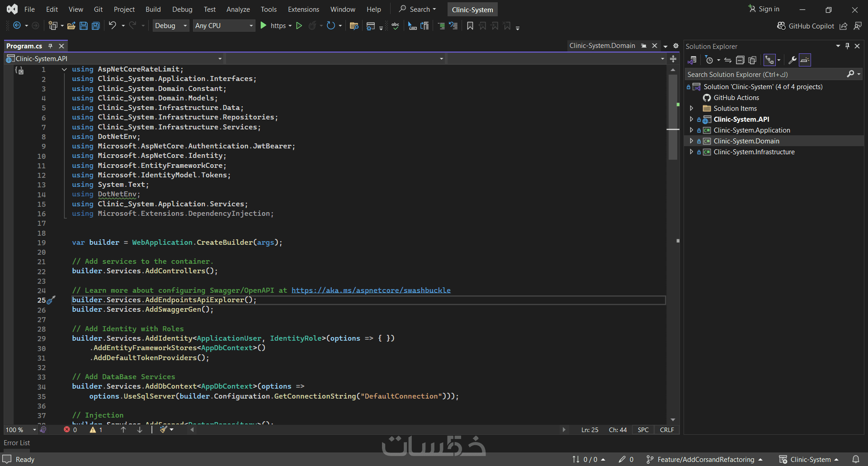Click the Hot Reload restart icon
This screenshot has height=466, width=868.
point(331,26)
